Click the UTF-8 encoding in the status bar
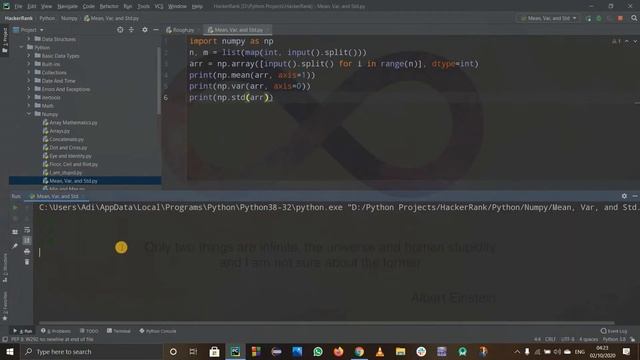The height and width of the screenshot is (360, 640). pyautogui.click(x=568, y=339)
